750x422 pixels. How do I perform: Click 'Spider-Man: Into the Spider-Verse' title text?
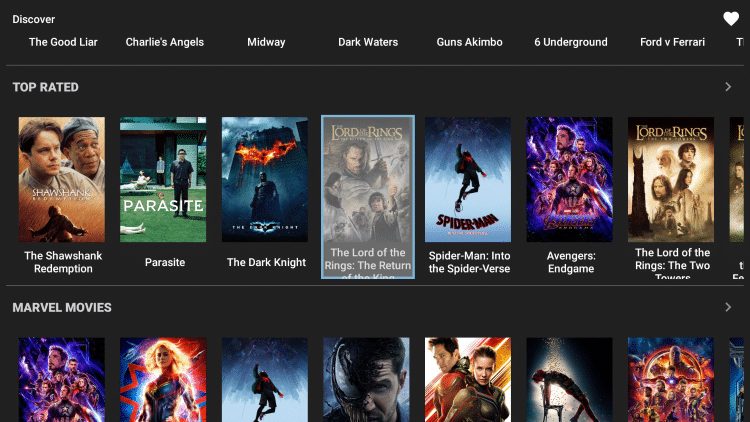469,262
